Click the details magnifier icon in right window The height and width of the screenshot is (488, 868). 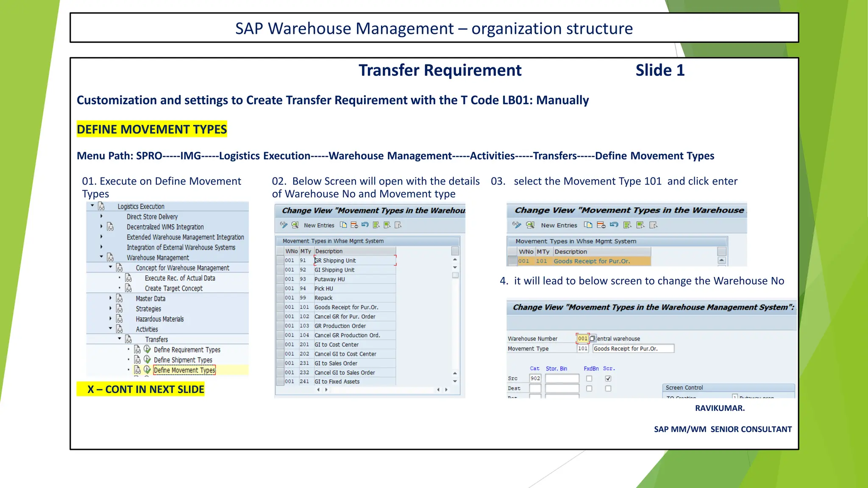tap(530, 225)
